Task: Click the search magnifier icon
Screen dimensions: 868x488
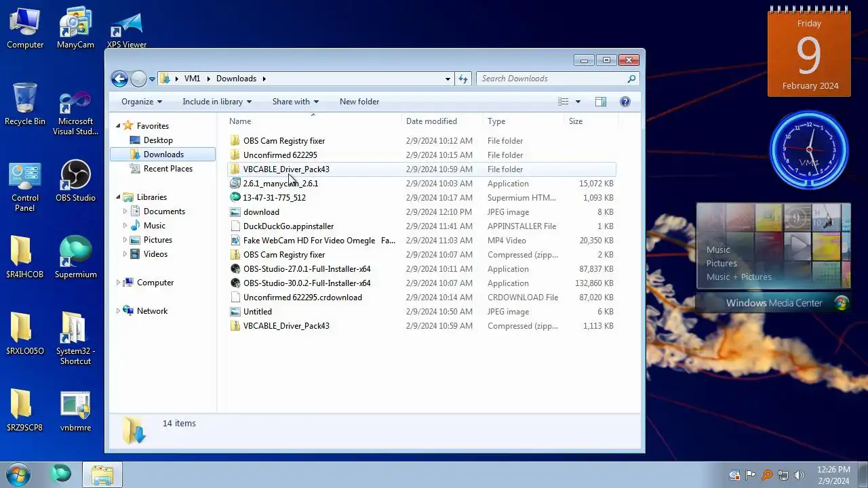Action: (631, 79)
